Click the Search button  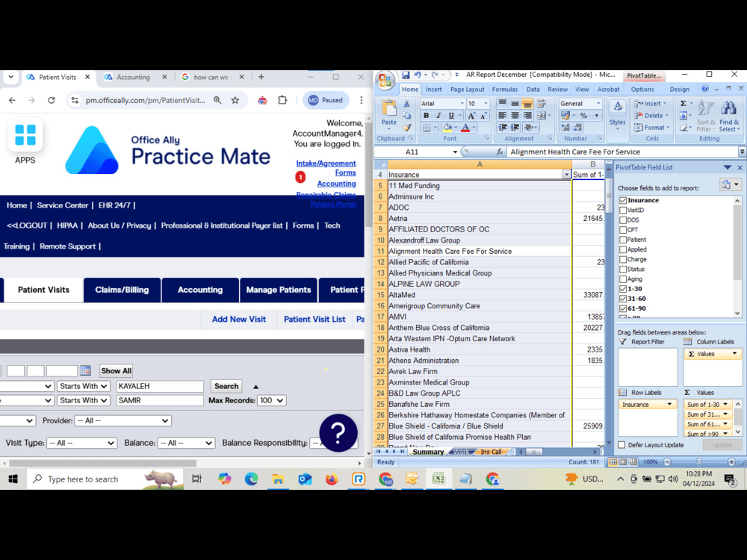(226, 386)
